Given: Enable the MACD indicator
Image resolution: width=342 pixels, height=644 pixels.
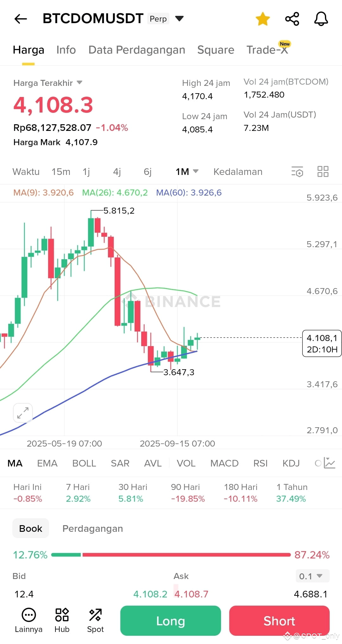Looking at the screenshot, I should pos(224,463).
